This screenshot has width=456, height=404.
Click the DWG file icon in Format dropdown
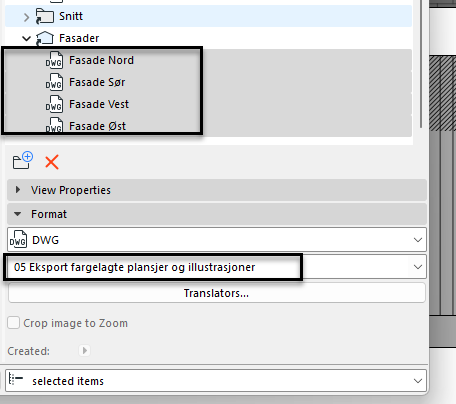18,239
